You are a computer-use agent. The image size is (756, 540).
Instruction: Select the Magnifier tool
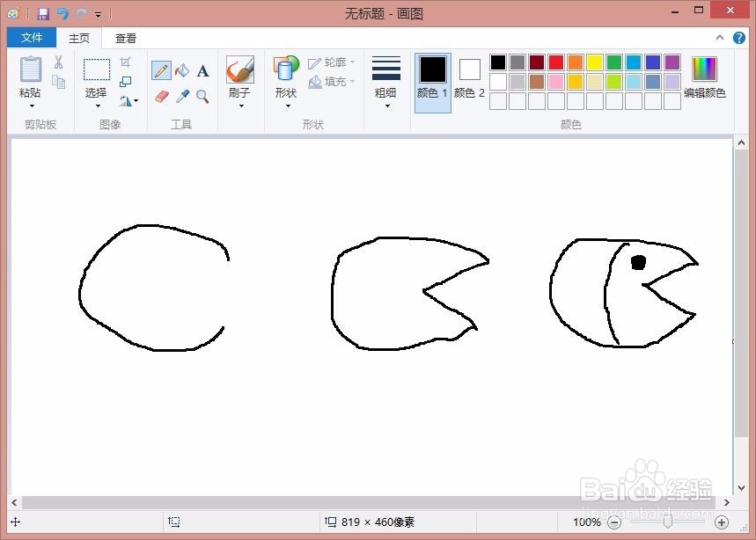(202, 97)
